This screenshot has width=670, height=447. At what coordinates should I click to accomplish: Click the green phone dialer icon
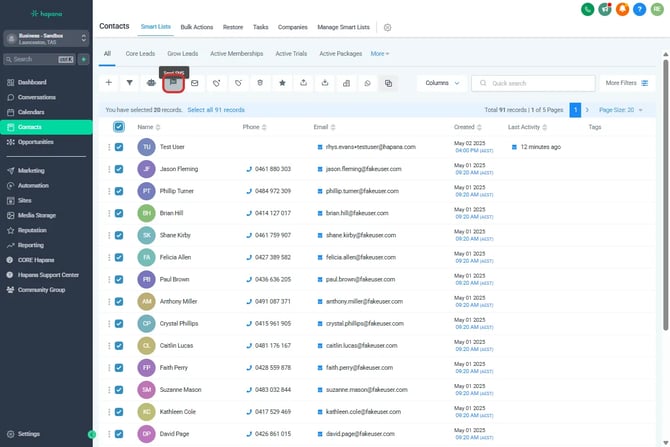pyautogui.click(x=588, y=9)
